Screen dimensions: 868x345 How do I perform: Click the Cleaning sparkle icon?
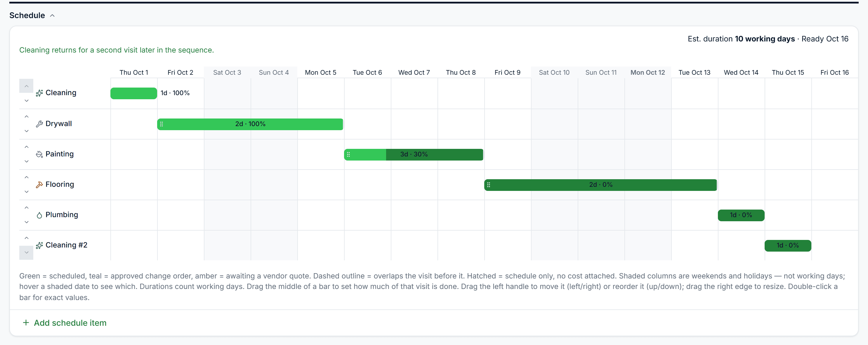point(39,93)
